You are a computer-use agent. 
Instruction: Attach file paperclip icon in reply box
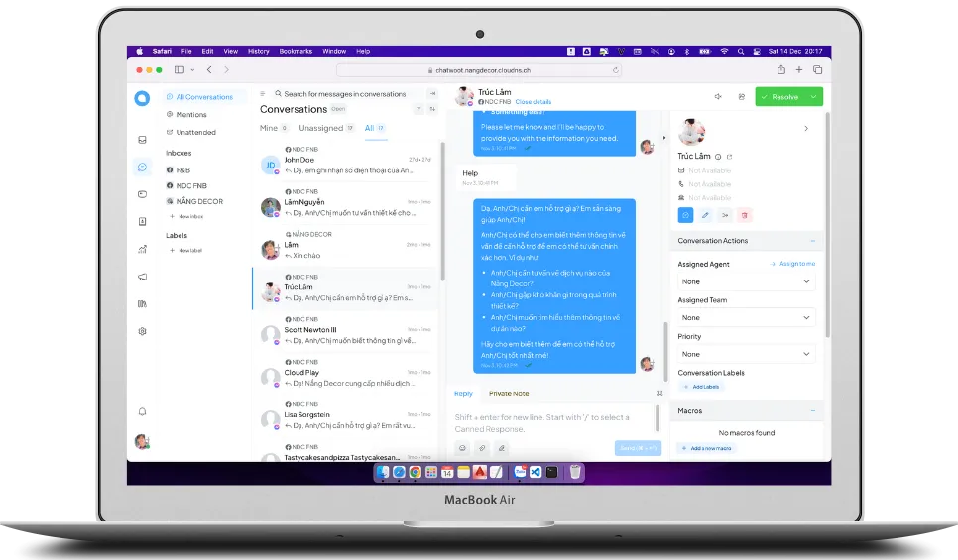482,448
